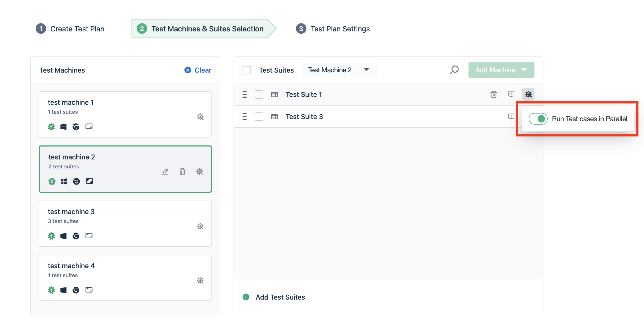Screen dimensions: 644x331
Task: Open settings gear on Test Suite 1 row
Action: click(528, 94)
